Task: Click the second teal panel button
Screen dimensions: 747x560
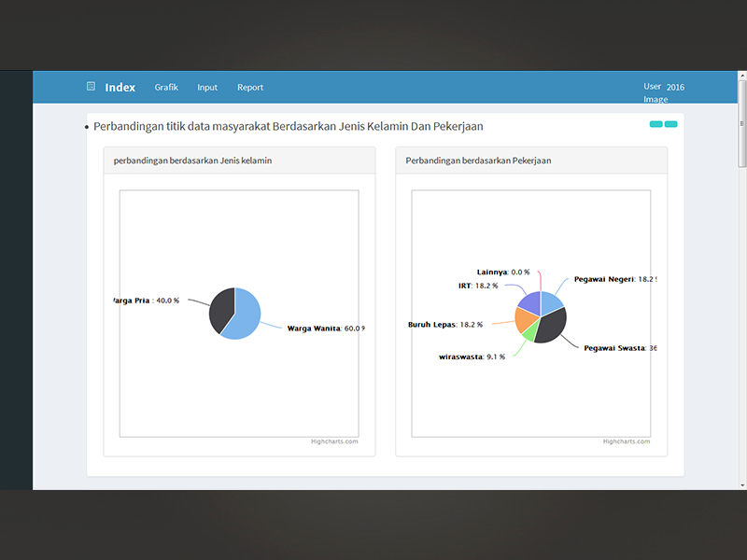Action: (x=670, y=124)
